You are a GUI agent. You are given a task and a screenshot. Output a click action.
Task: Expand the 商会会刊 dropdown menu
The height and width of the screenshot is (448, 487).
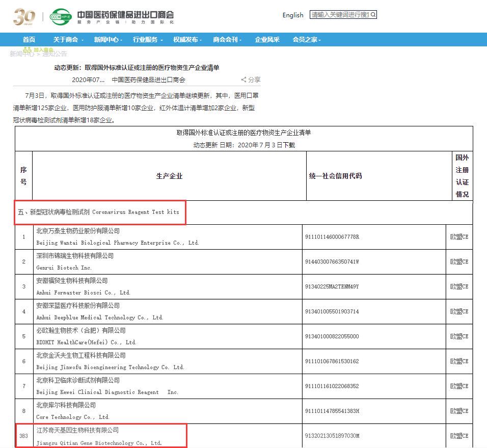click(227, 39)
